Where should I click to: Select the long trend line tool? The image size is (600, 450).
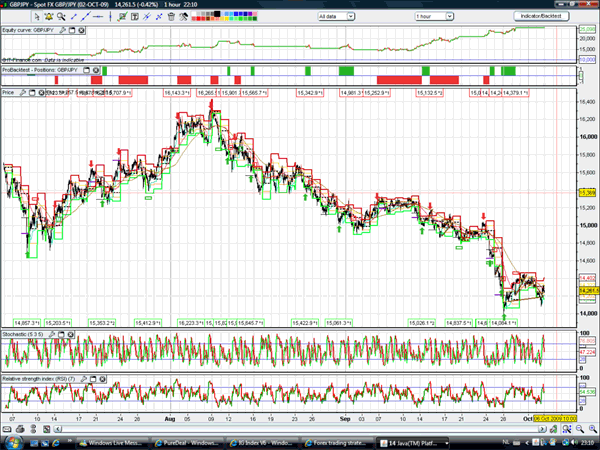(x=85, y=16)
